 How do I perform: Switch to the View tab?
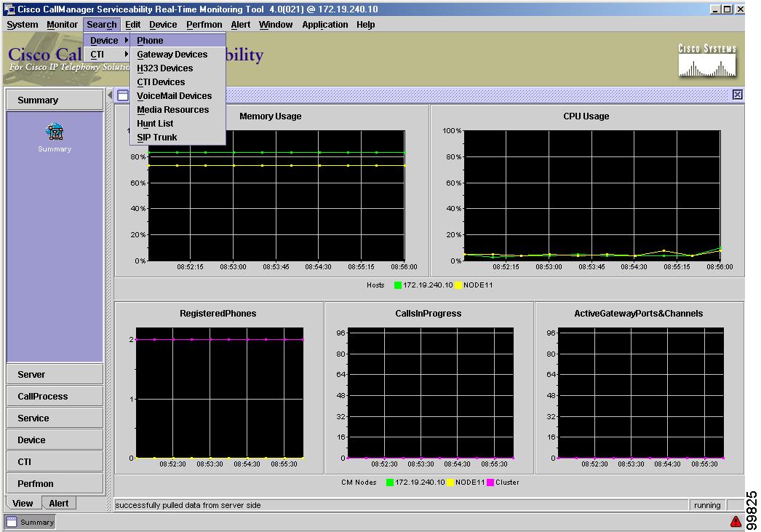pos(23,504)
